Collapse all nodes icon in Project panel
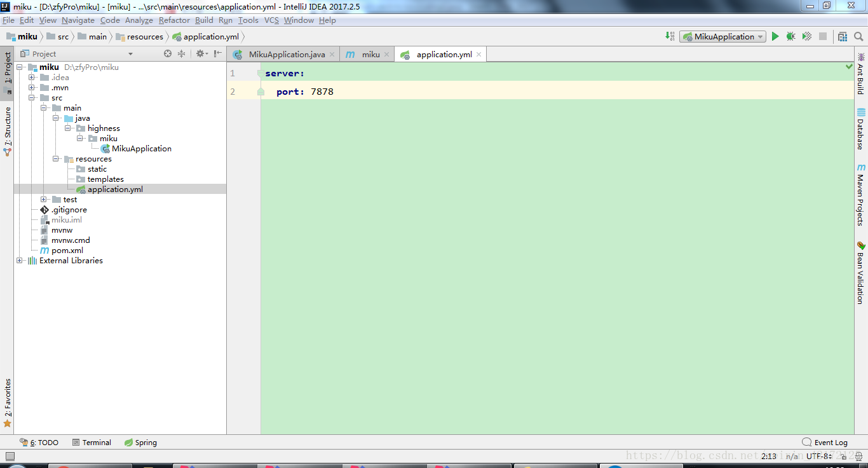The height and width of the screenshot is (468, 868). pyautogui.click(x=181, y=54)
